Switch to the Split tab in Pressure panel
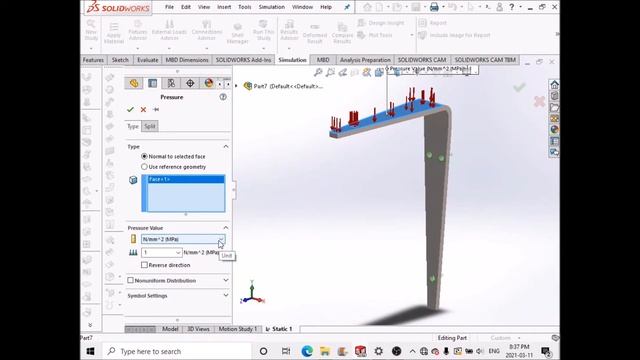The width and height of the screenshot is (640, 360). (150, 126)
